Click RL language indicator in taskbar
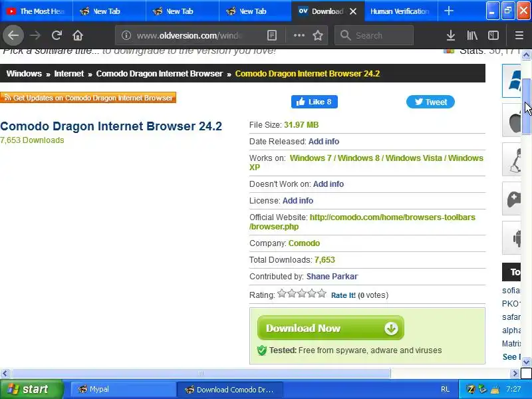The height and width of the screenshot is (399, 532). (x=445, y=389)
